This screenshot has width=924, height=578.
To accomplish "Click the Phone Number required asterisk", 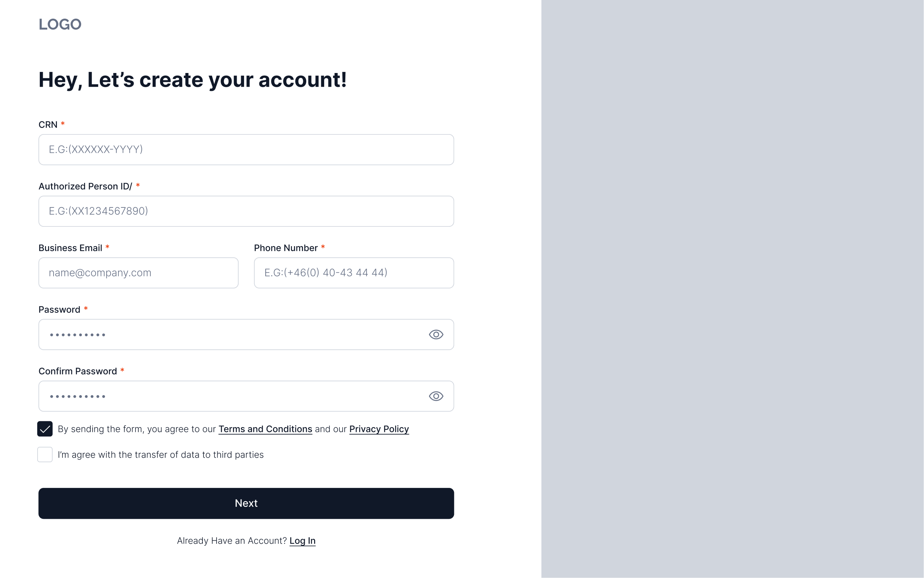I will point(323,248).
